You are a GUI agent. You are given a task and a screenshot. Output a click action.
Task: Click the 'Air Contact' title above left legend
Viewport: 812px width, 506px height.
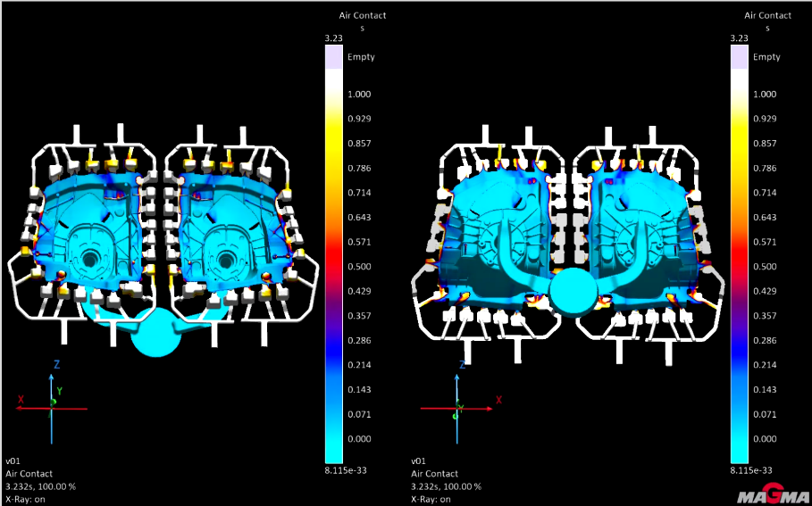[362, 15]
